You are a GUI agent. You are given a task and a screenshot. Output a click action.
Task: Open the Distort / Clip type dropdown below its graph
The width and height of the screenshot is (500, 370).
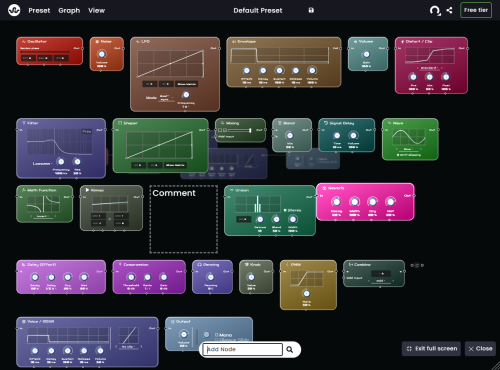(429, 68)
